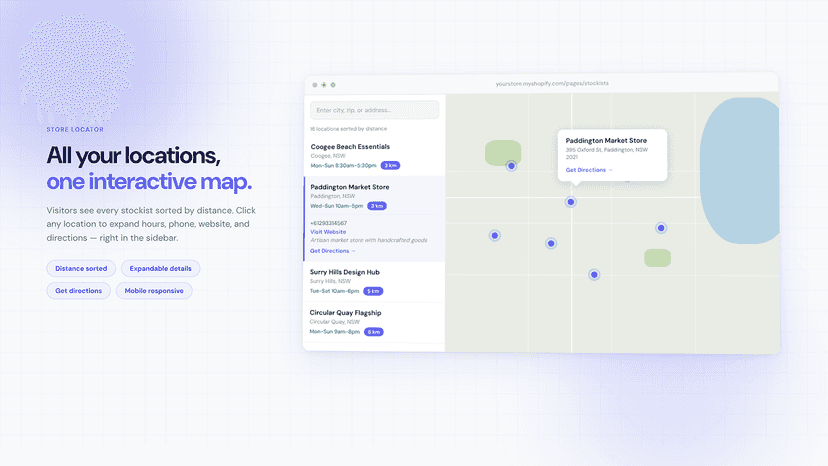Click the 5 km badge on Surry Hills
Viewport: 828px width, 466px height.
pyautogui.click(x=373, y=291)
